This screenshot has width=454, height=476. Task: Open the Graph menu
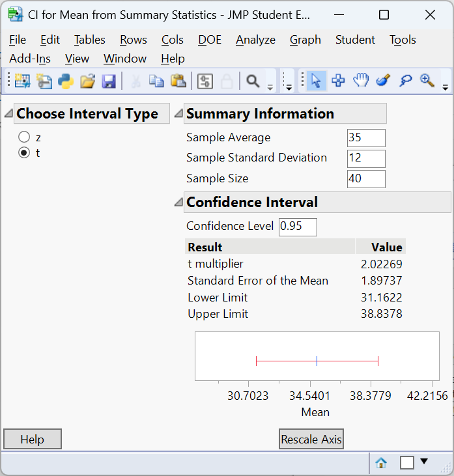click(x=305, y=40)
